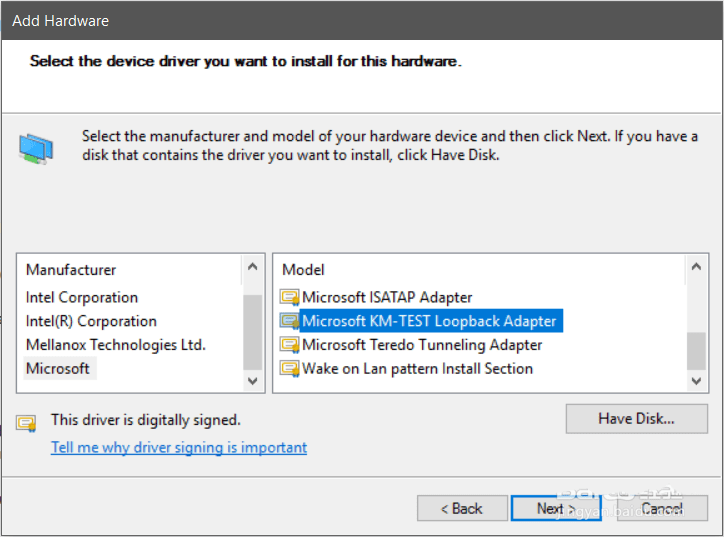Pick Wake on Lan pattern Install Section
This screenshot has height=537, width=724.
[417, 369]
